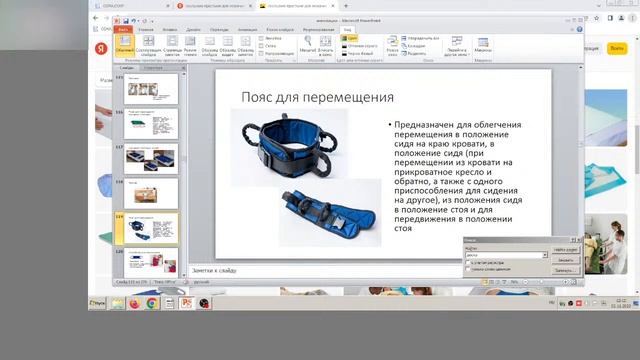The image size is (640, 360).
Task: Open Firefox from the taskbar
Action: click(x=135, y=303)
